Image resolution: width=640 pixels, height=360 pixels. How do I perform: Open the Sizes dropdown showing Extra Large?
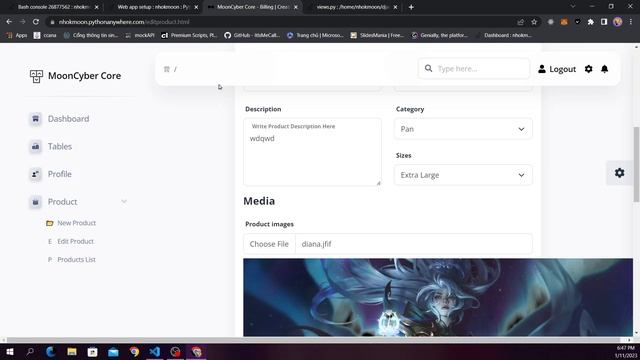[463, 175]
